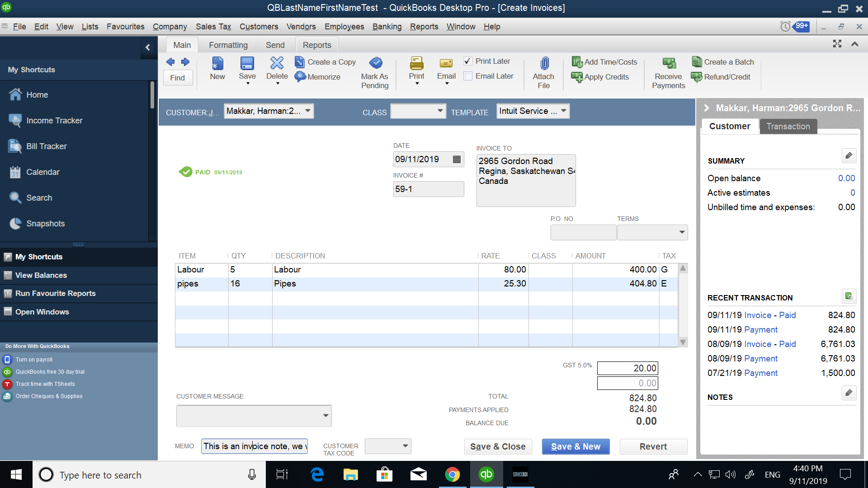The height and width of the screenshot is (488, 868).
Task: Click the Email envelope icon
Action: click(446, 63)
